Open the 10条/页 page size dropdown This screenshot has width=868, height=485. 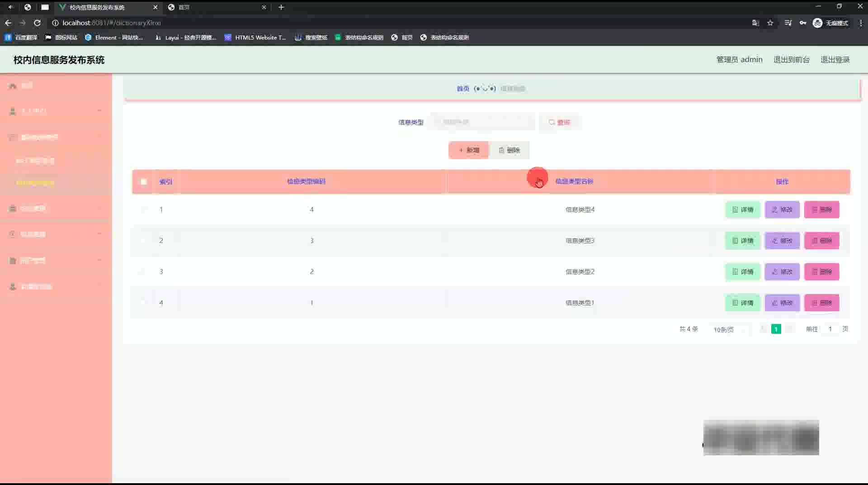[x=729, y=329]
